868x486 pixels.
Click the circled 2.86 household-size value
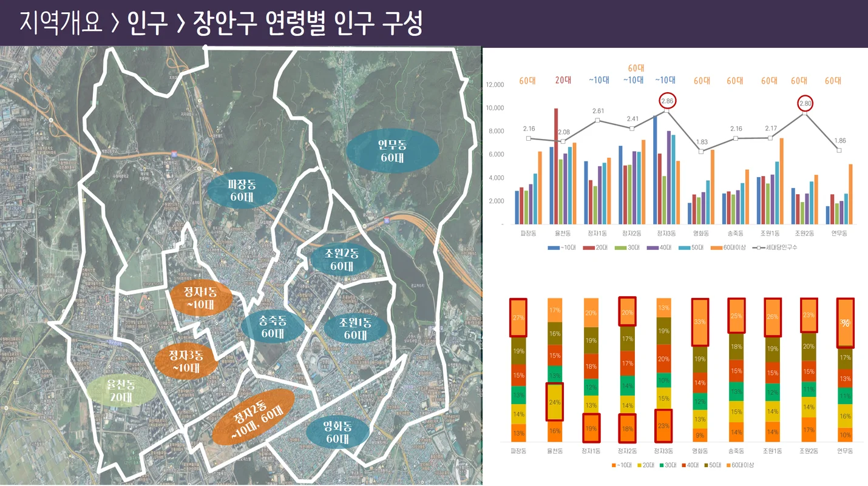pos(667,101)
